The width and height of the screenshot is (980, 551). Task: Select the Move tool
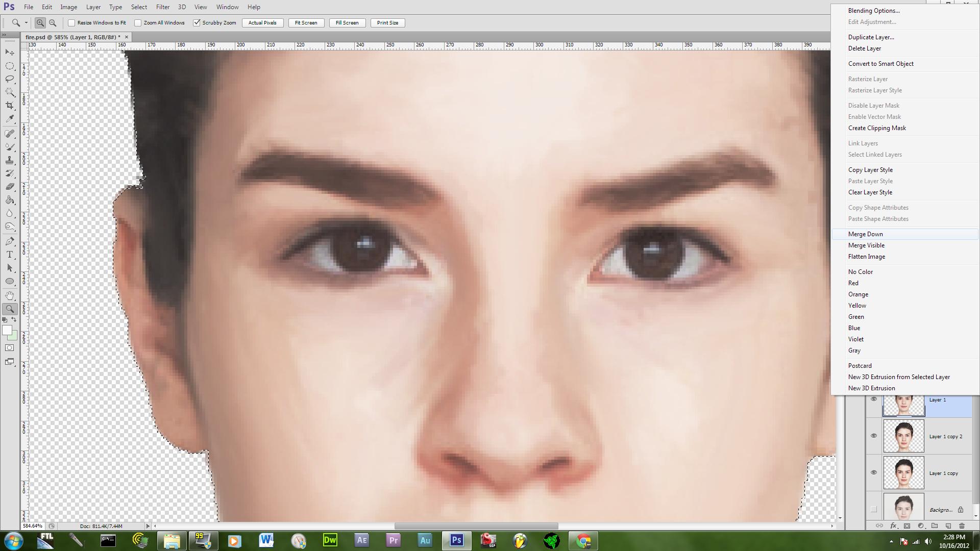pos(10,53)
